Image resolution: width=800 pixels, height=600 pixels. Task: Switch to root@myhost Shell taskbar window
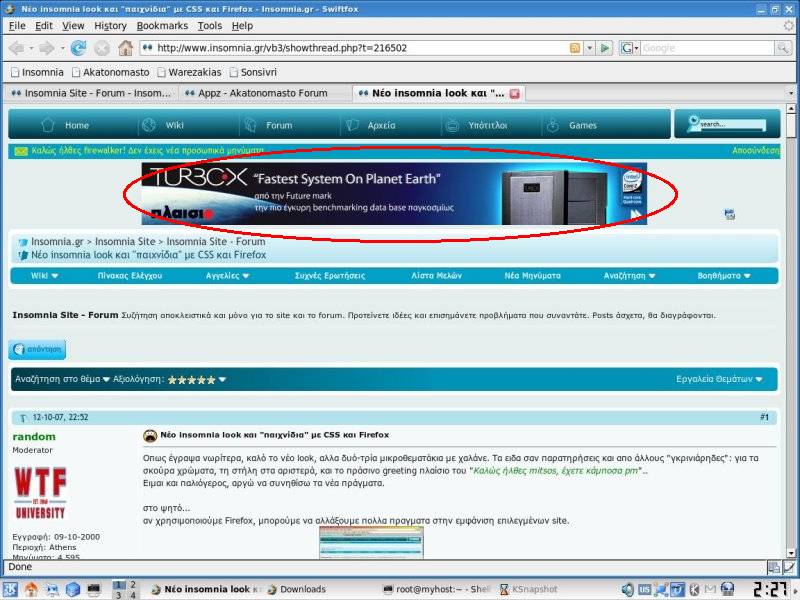437,589
